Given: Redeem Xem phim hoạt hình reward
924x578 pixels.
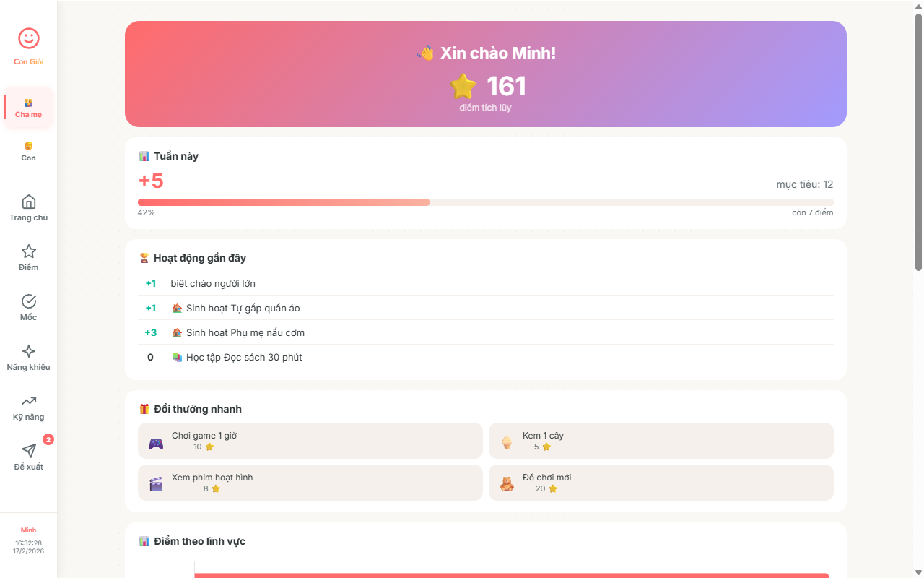Looking at the screenshot, I should click(310, 483).
